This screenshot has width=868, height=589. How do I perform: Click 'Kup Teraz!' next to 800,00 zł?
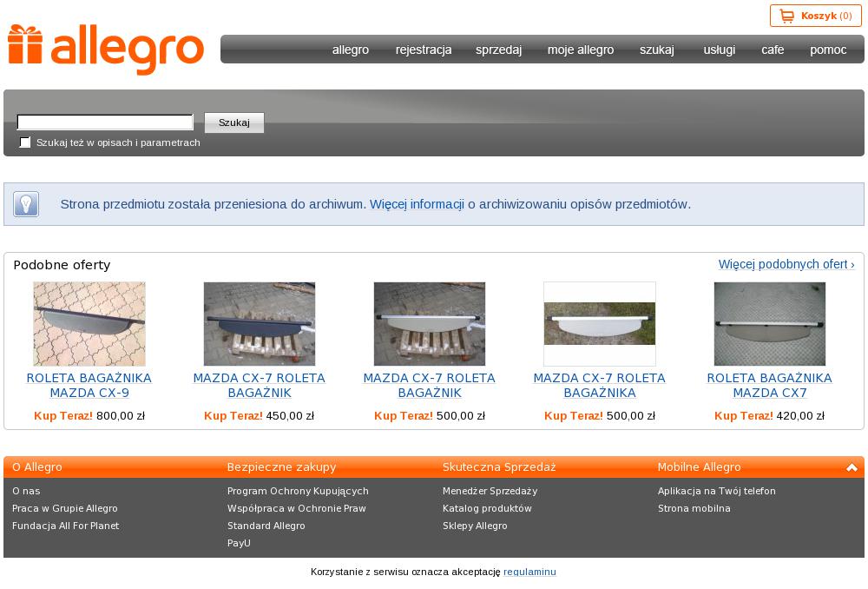tap(63, 415)
